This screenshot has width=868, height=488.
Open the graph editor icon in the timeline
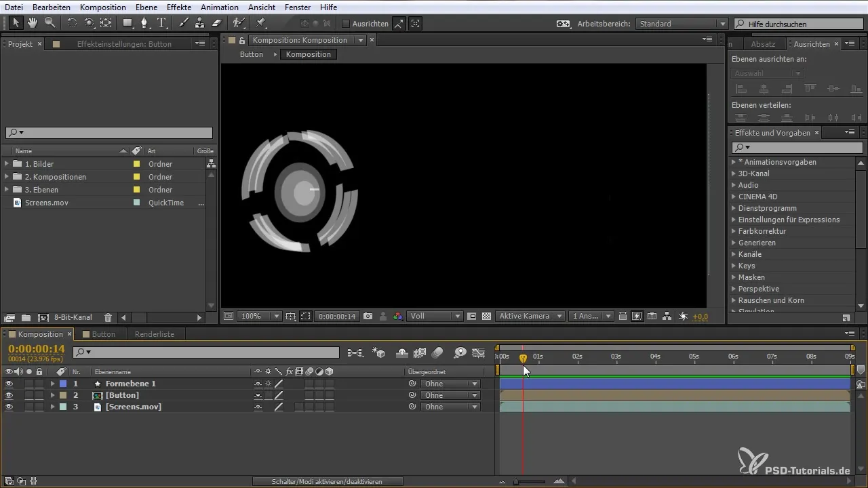479,352
